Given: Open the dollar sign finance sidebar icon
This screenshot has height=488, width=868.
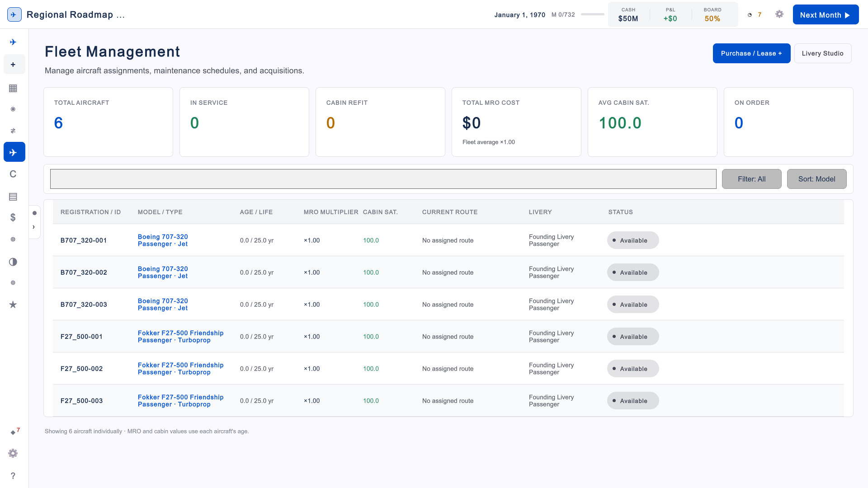Looking at the screenshot, I should pos(13,217).
